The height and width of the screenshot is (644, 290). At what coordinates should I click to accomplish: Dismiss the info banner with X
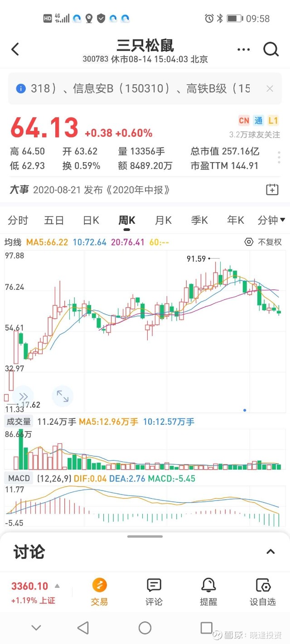270,89
